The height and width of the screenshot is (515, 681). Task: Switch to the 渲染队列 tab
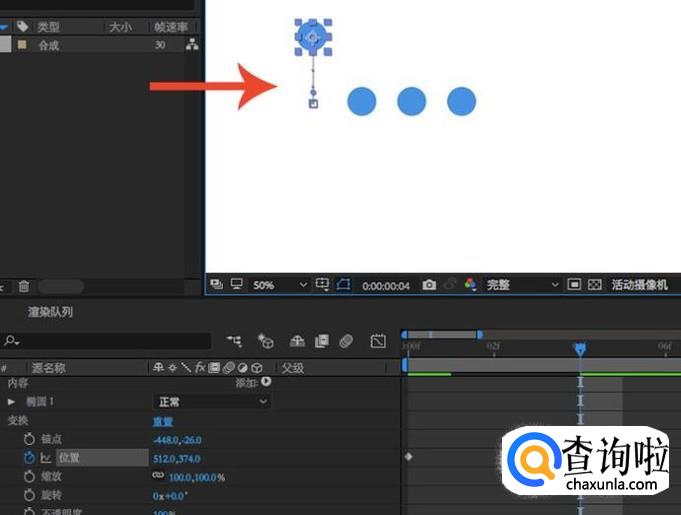(50, 312)
